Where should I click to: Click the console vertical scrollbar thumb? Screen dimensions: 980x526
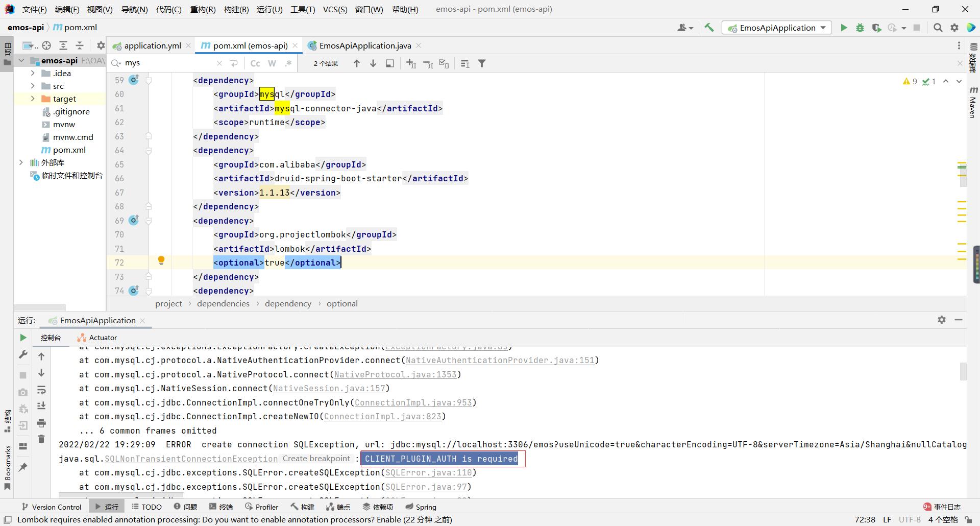[x=963, y=371]
